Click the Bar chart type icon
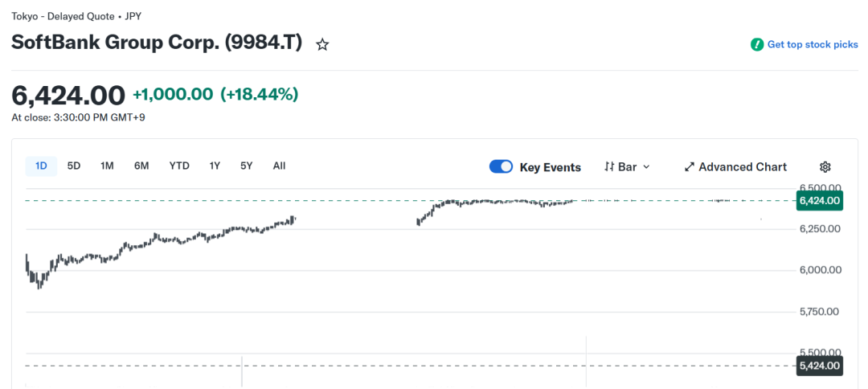This screenshot has height=389, width=868. pos(609,166)
